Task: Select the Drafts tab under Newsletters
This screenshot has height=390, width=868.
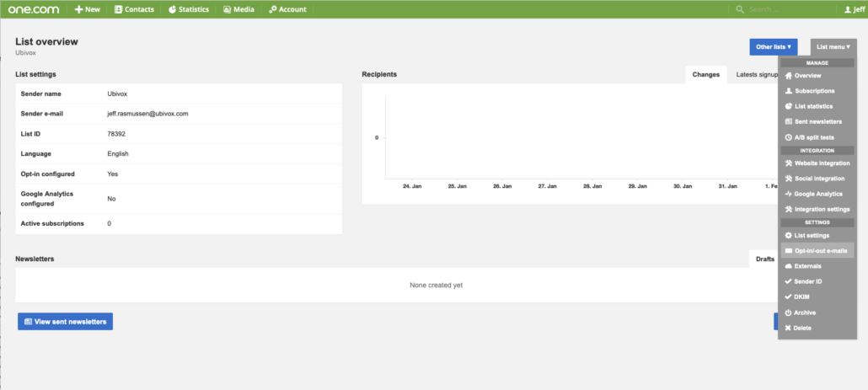Action: 764,259
